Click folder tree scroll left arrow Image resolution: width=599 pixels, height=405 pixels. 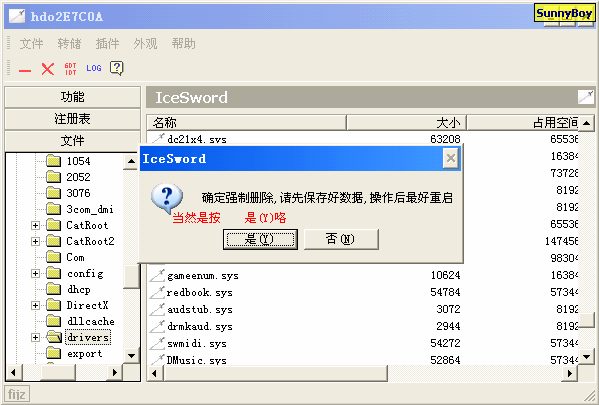[14, 372]
